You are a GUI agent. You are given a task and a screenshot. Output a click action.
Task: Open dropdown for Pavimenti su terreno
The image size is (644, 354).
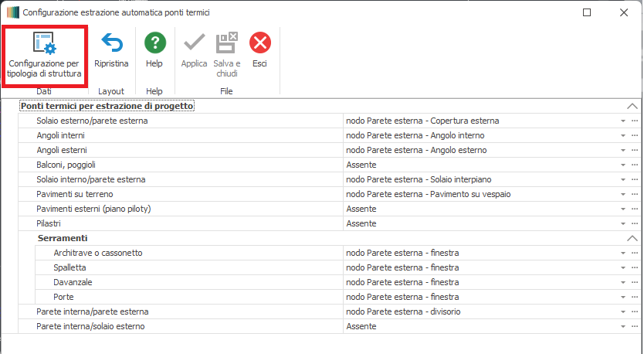click(622, 195)
